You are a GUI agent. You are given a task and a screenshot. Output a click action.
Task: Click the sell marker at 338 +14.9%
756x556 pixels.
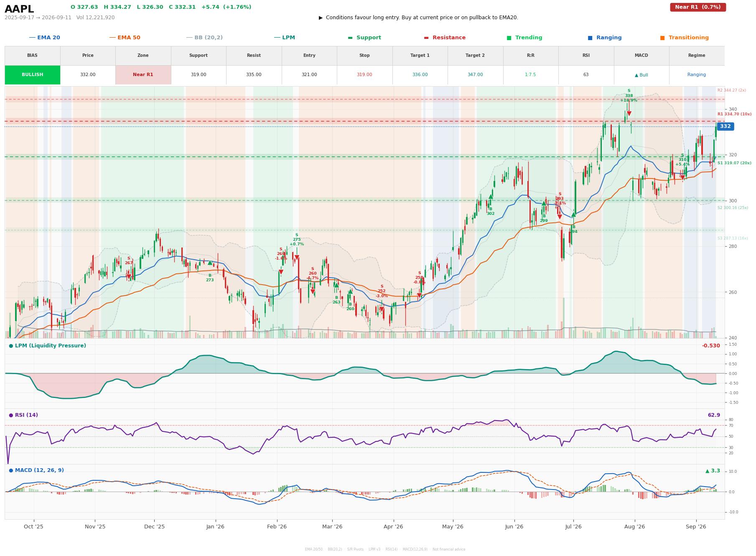[x=629, y=114]
